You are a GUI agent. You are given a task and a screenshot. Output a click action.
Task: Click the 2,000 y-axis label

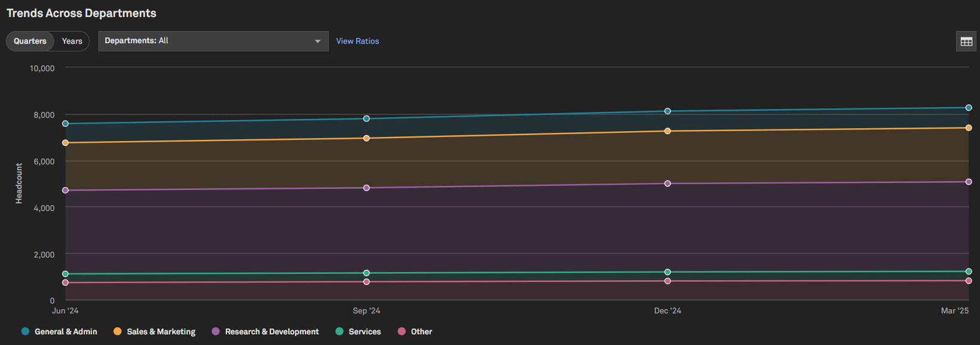click(44, 255)
